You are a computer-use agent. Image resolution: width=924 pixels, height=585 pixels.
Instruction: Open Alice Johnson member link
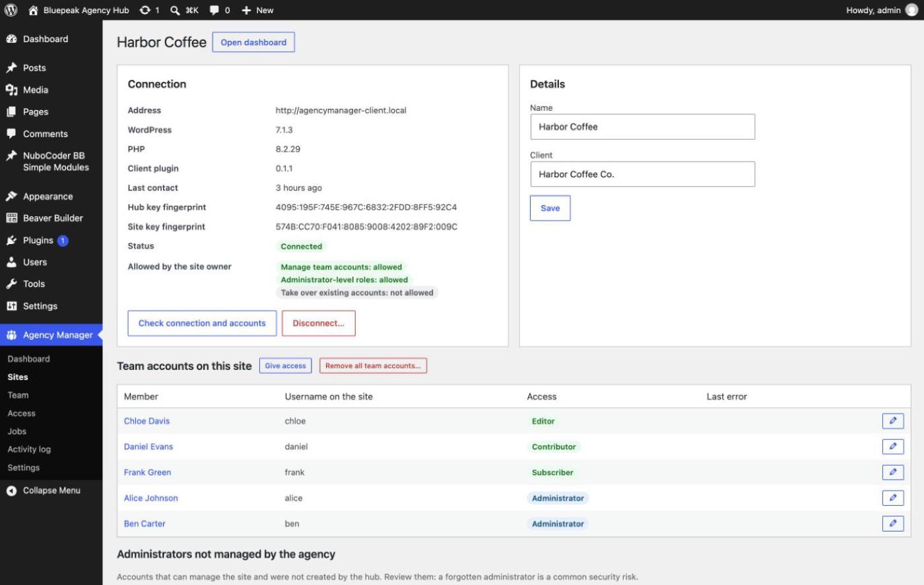click(x=151, y=498)
